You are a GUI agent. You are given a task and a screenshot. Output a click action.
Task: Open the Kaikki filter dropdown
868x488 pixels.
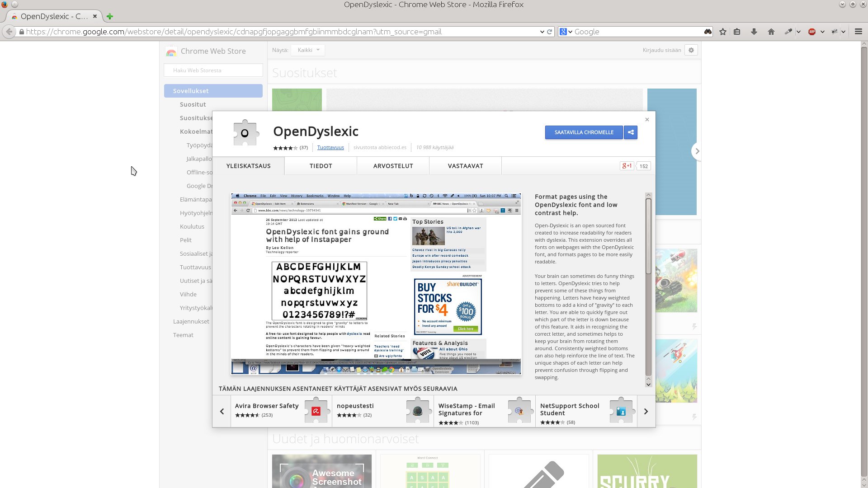(x=308, y=50)
